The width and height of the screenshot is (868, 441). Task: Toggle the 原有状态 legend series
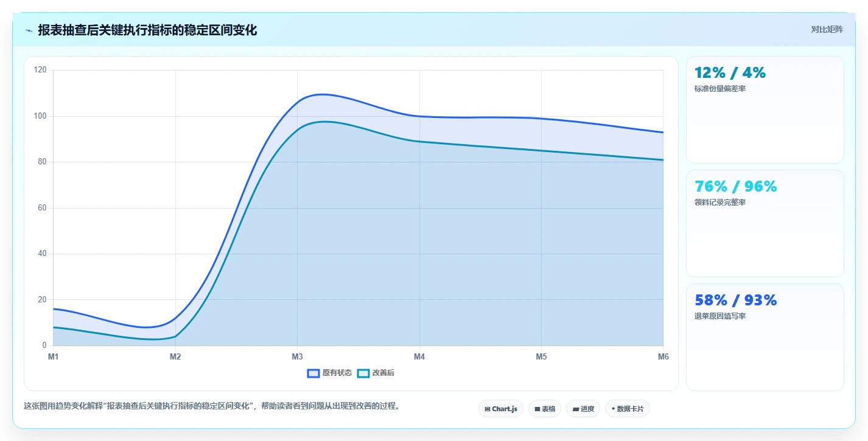click(329, 373)
